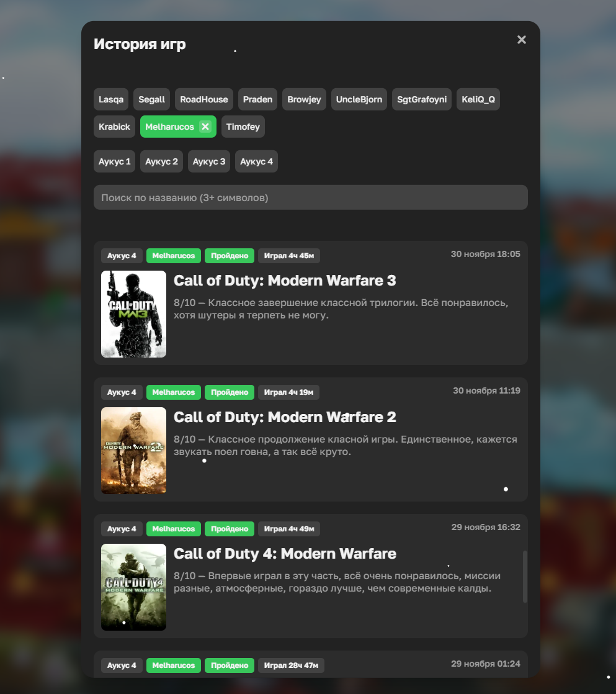The width and height of the screenshot is (616, 694).
Task: Click Аукус 4 tag on Call of Duty 4 card
Action: point(122,529)
